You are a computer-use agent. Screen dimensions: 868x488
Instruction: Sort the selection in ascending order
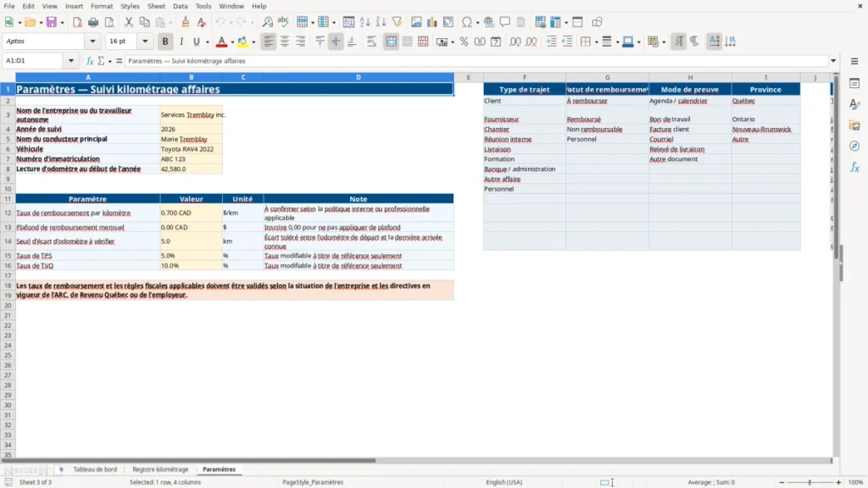(364, 22)
